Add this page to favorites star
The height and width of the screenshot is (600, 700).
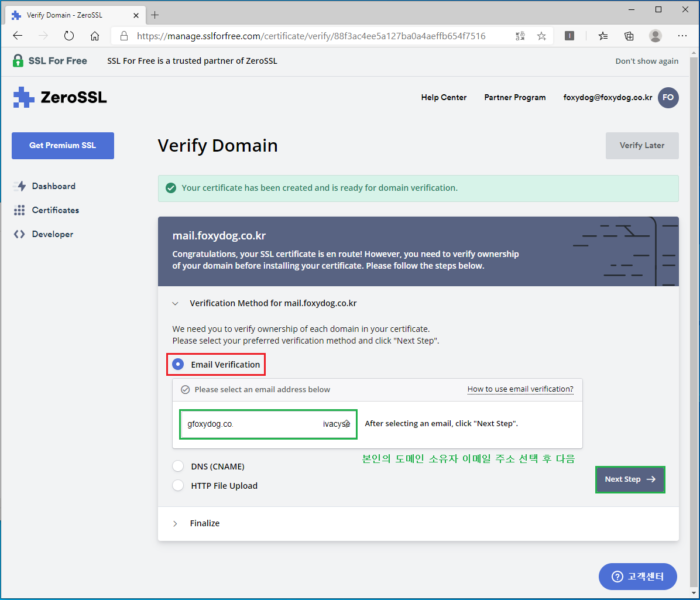pos(541,36)
